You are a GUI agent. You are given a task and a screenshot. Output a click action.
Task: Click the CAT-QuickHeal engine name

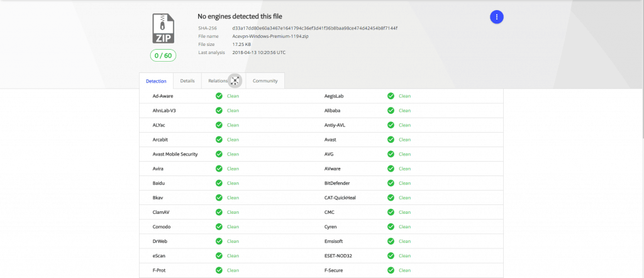click(x=340, y=197)
